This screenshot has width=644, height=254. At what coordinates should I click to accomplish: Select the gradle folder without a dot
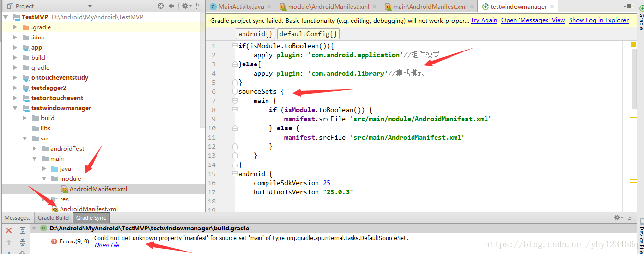pyautogui.click(x=40, y=68)
